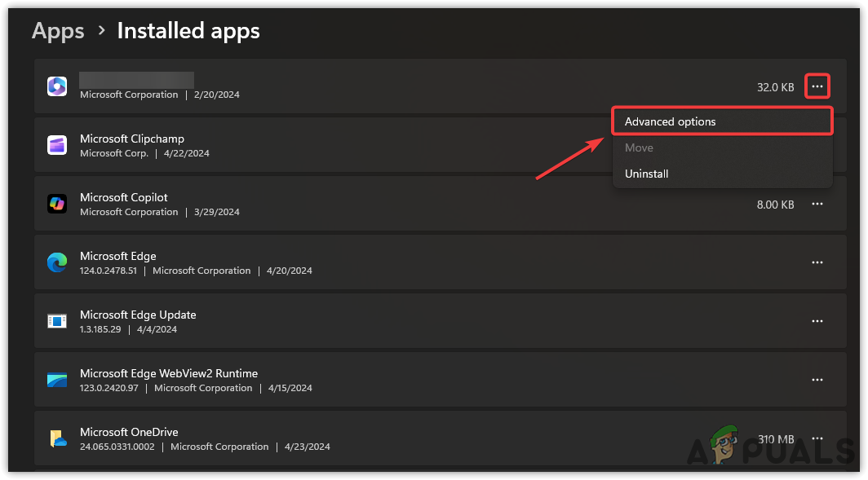The width and height of the screenshot is (868, 480).
Task: Click the Edge WebView2 Runtime icon
Action: pos(57,380)
